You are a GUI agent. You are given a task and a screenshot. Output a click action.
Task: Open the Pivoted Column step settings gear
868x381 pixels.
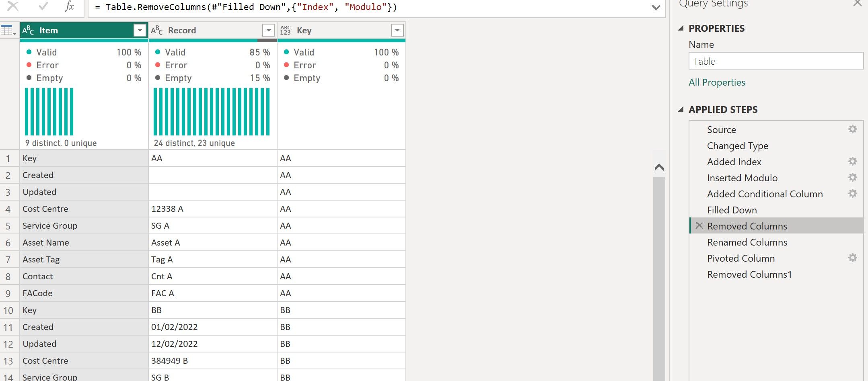tap(852, 258)
